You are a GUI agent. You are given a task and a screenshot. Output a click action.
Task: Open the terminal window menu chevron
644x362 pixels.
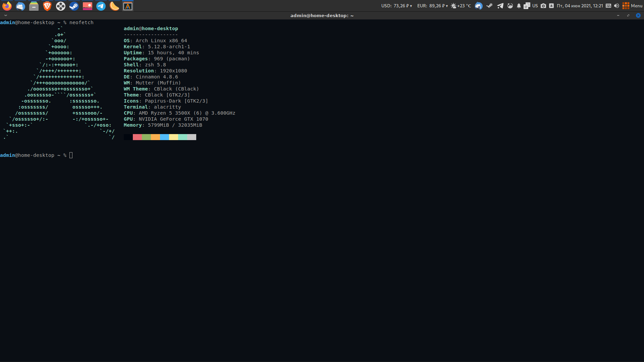coord(6,15)
